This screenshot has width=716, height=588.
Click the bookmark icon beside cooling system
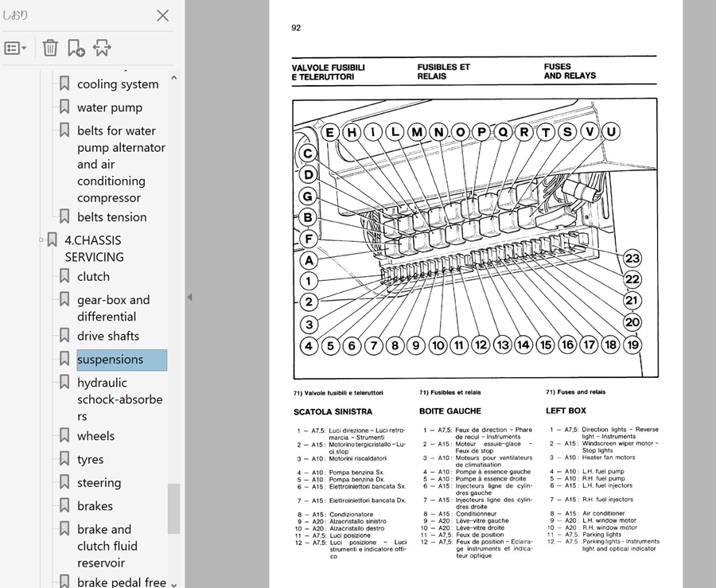pos(64,83)
